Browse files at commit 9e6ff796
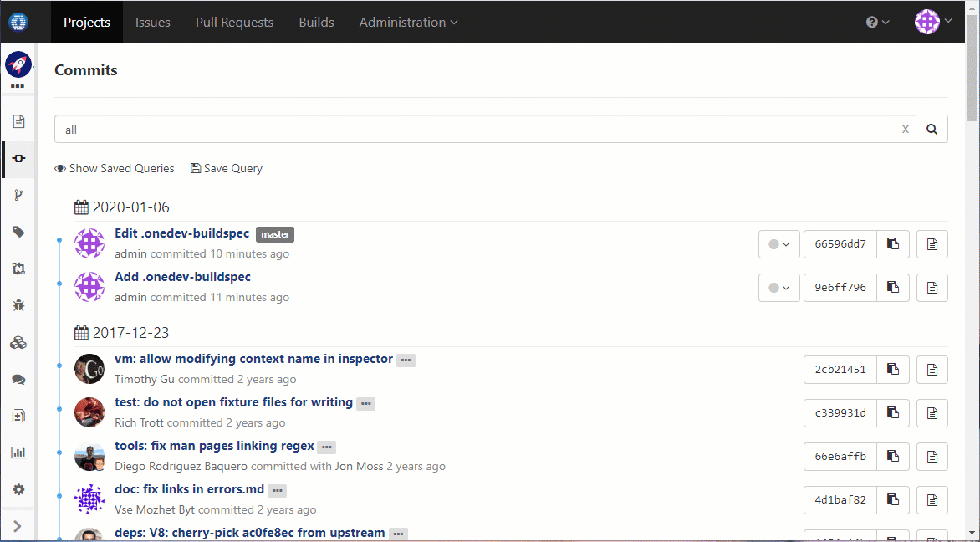980x542 pixels. point(932,288)
